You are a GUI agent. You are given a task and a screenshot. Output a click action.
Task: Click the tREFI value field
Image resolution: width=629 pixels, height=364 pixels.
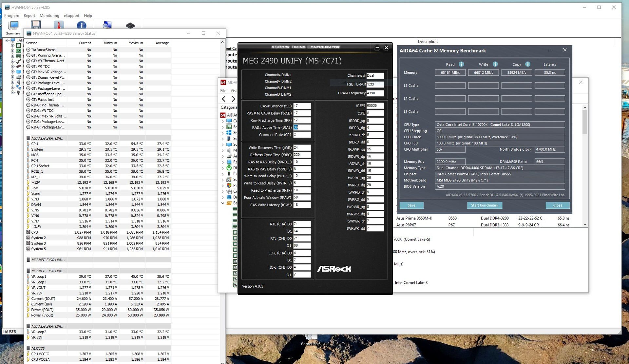click(x=375, y=106)
